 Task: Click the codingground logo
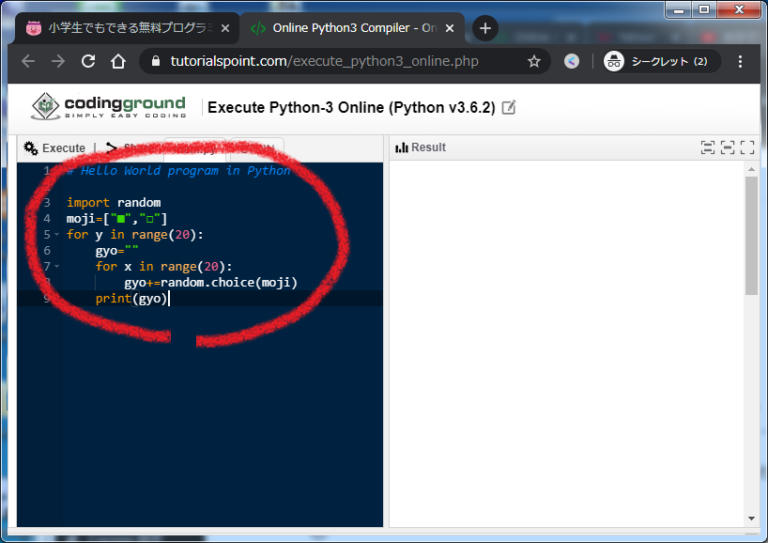pyautogui.click(x=108, y=107)
